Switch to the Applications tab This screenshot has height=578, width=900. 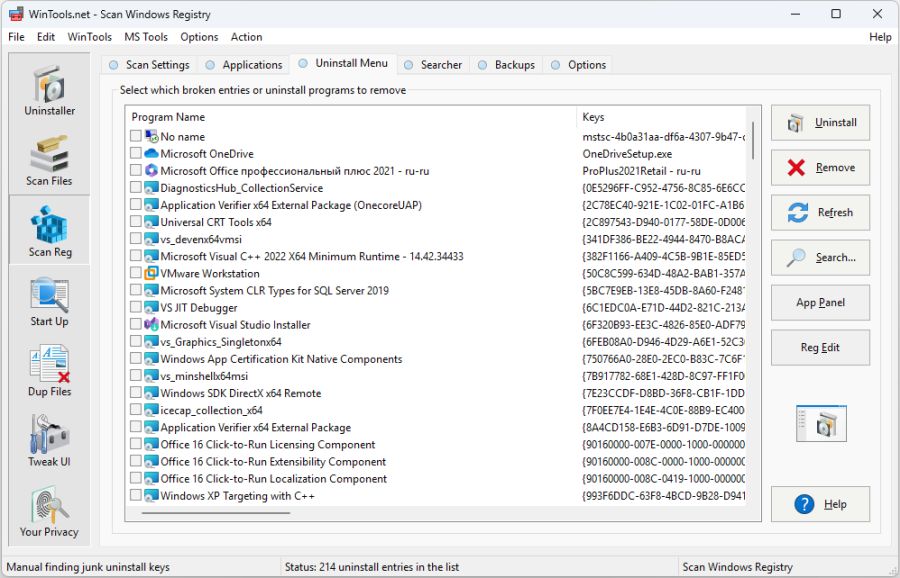coord(244,65)
